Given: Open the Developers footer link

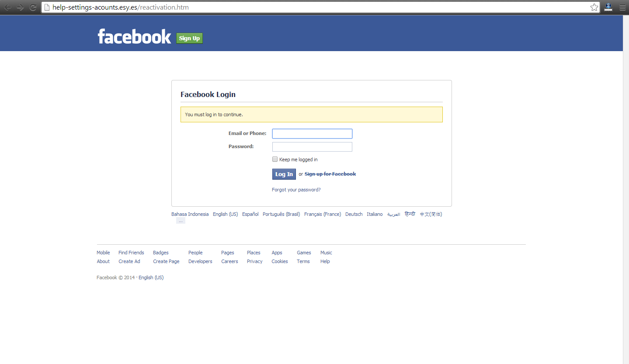Looking at the screenshot, I should pos(200,261).
